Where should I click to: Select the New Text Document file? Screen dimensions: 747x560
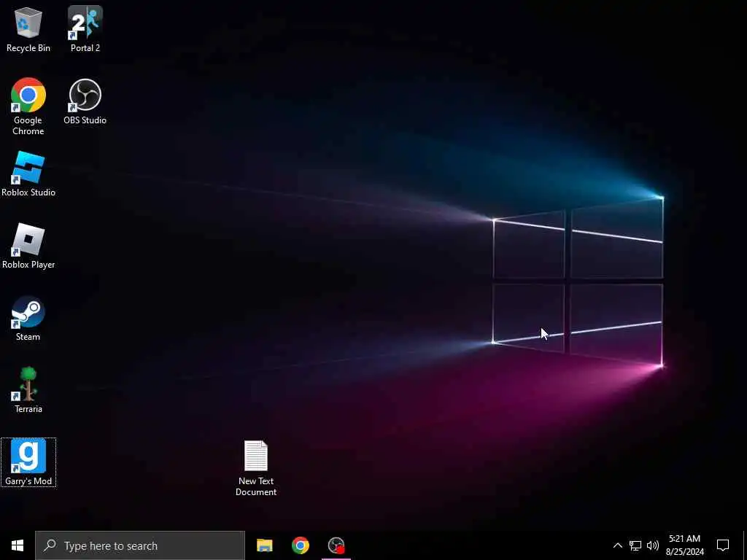click(256, 468)
